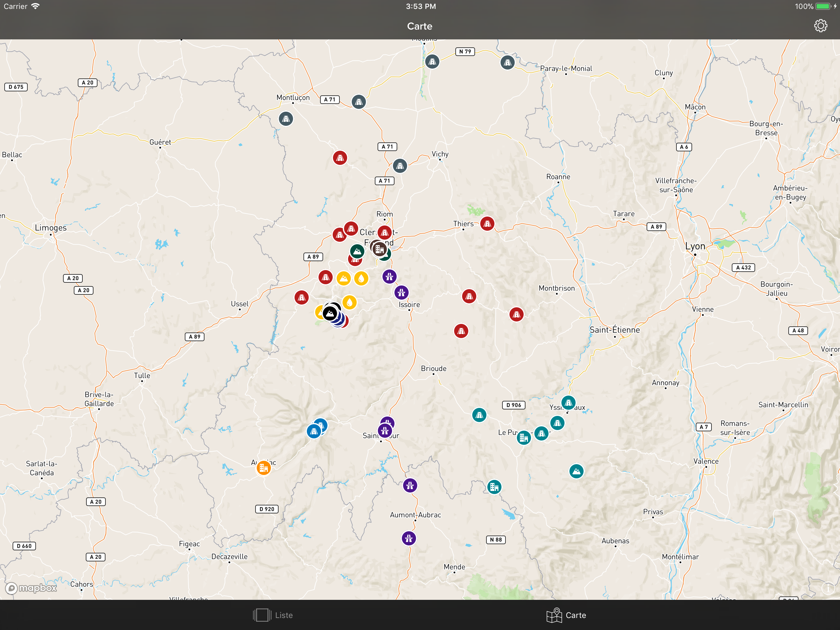Tap the grey road marker west of Paray-le-Monial
The width and height of the screenshot is (840, 630).
tap(507, 63)
